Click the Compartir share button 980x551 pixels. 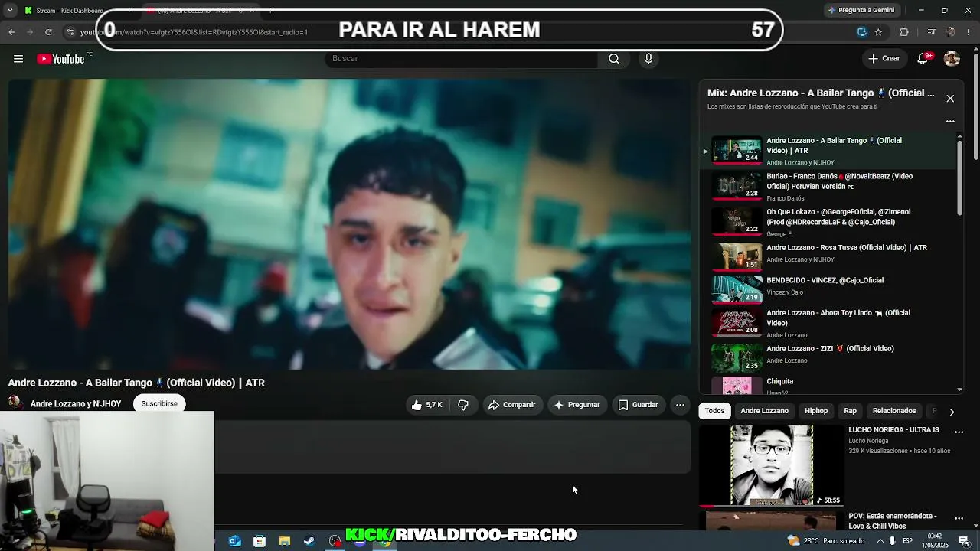512,405
